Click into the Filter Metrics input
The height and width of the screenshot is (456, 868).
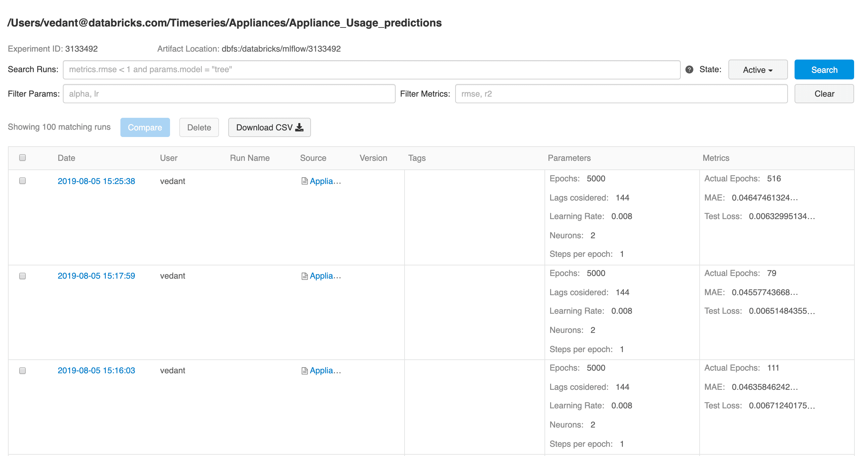pos(621,94)
